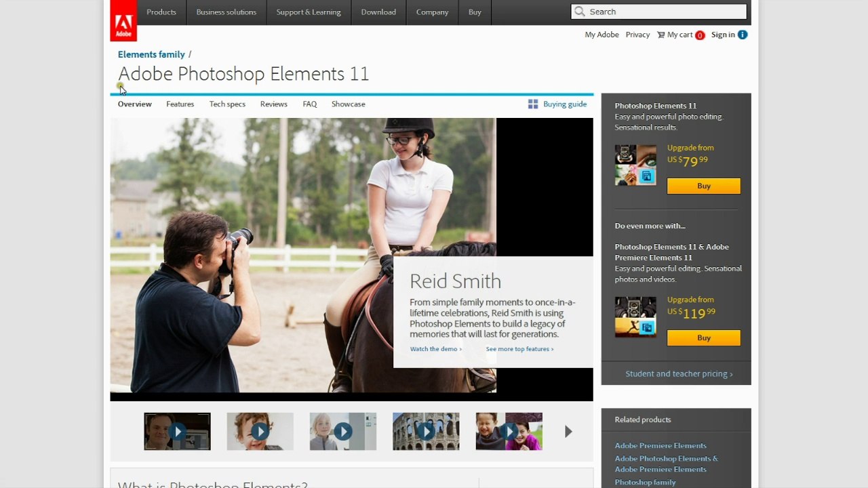The width and height of the screenshot is (868, 488).
Task: Click the Sign in link
Action: tap(723, 35)
